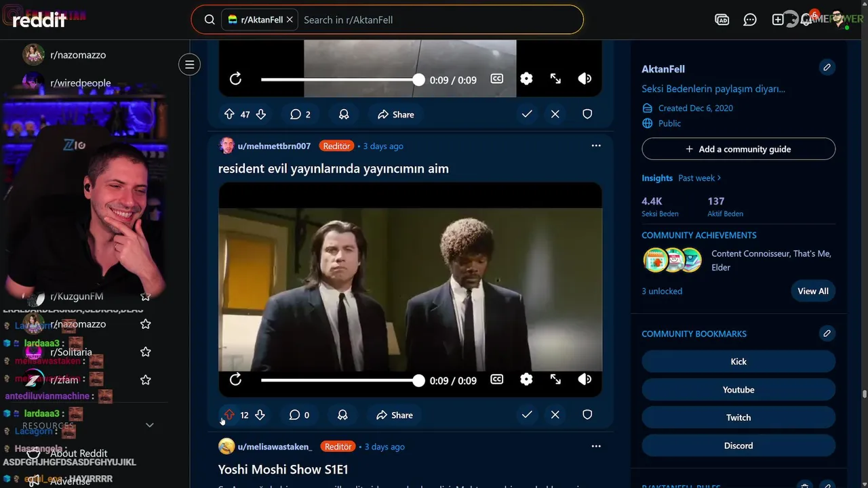Open the post title 'resident evil yayınlarında yayıncımın aim'
Viewport: 868px width, 488px height.
click(x=334, y=169)
